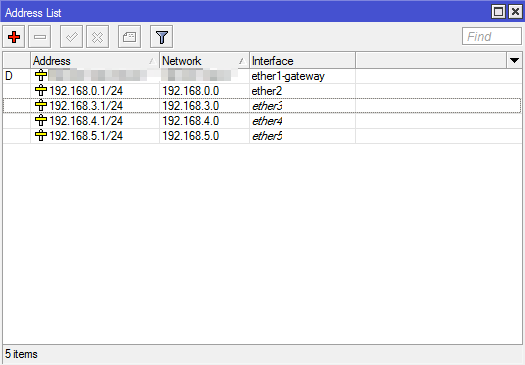Image resolution: width=525 pixels, height=365 pixels.
Task: Click the Interface column header
Action: click(302, 61)
